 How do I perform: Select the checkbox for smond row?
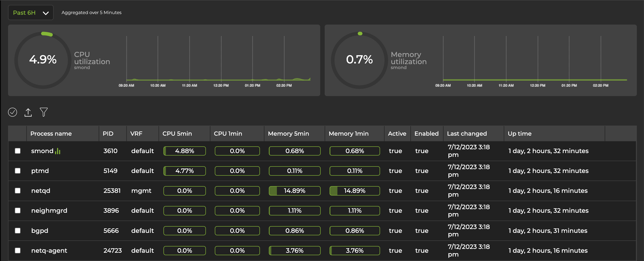tap(18, 151)
